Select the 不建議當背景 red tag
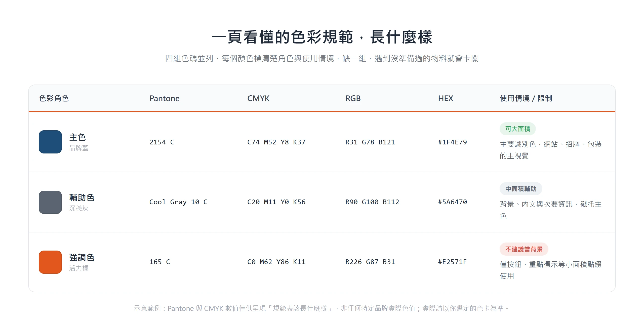The image size is (644, 318). pos(524,249)
